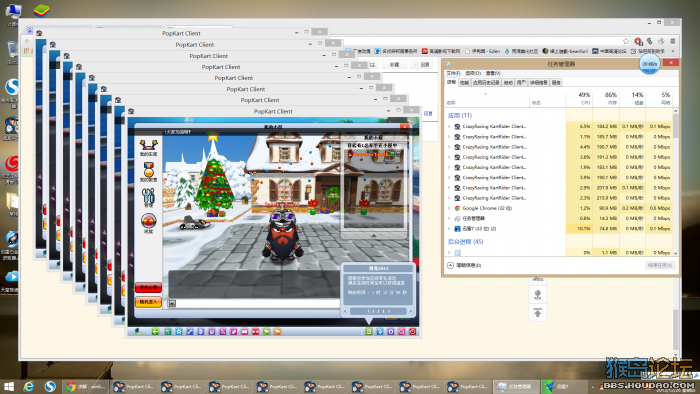Viewport: 700px width, 394px height.
Task: Switch to 启动 tab in Task Manager
Action: tap(508, 83)
